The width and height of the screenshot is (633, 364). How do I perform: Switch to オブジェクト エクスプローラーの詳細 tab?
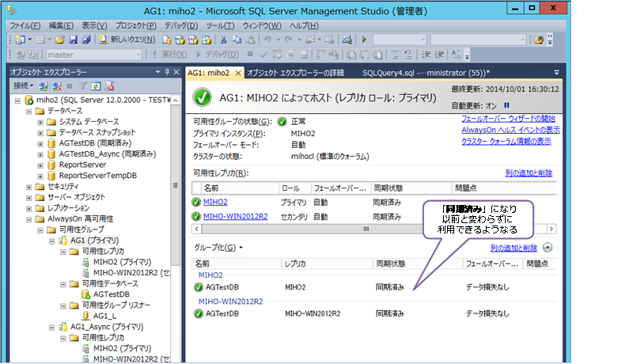point(295,73)
